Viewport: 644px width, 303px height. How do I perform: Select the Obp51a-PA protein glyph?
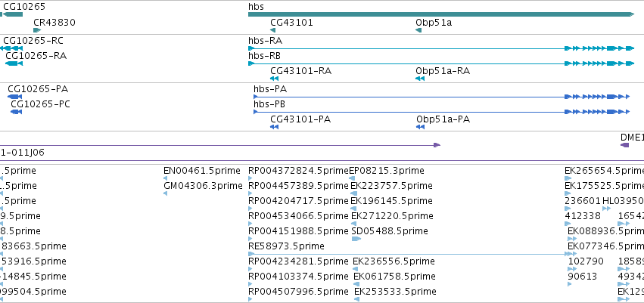420,127
